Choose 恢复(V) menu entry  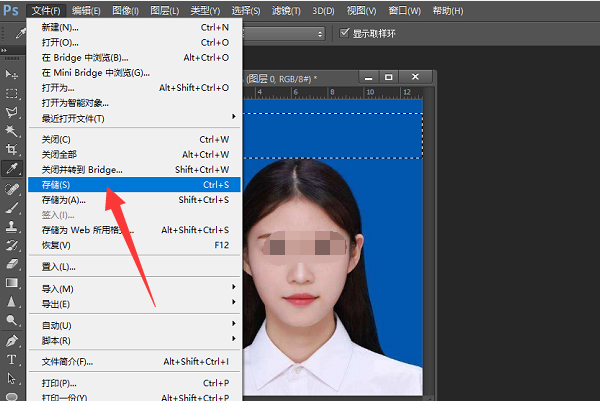pyautogui.click(x=134, y=245)
